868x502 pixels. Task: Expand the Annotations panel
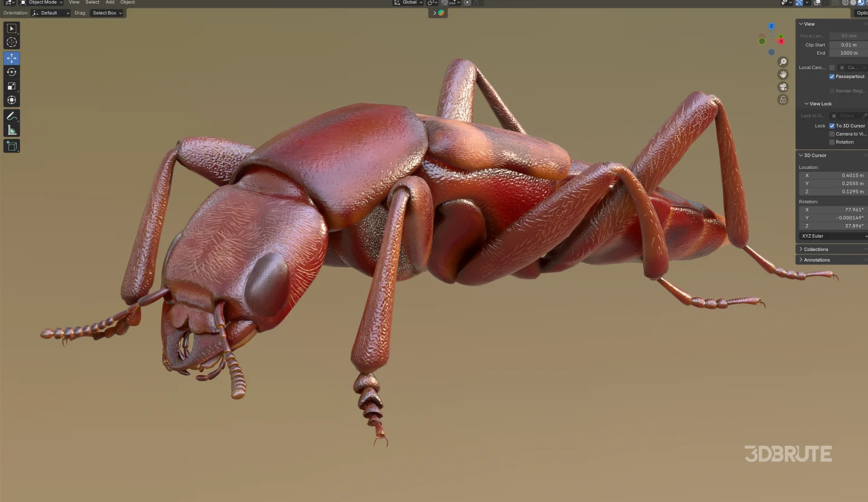tap(816, 260)
